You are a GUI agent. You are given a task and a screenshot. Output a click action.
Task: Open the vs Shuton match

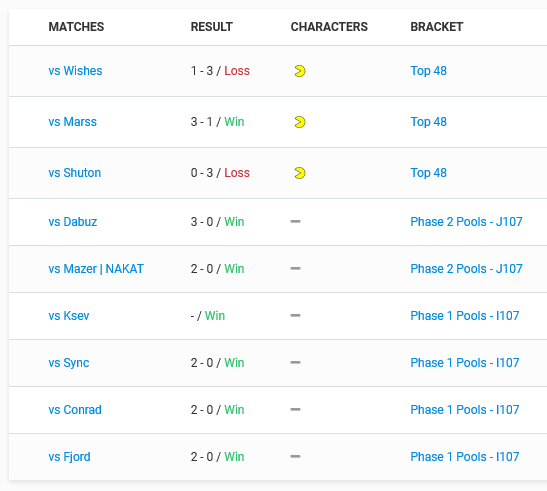coord(75,173)
